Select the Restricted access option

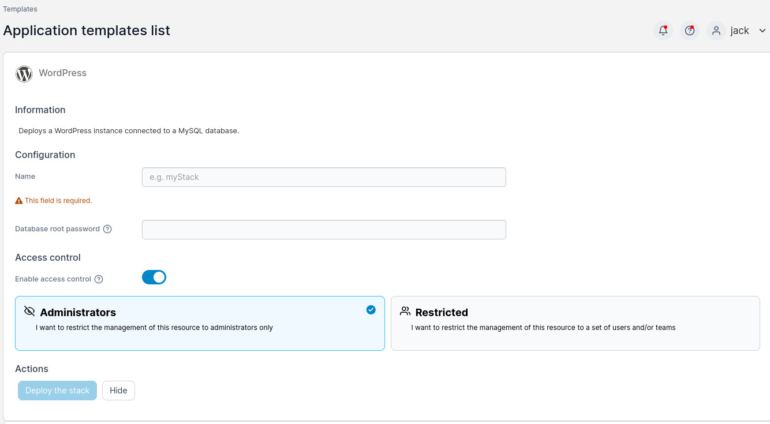575,322
